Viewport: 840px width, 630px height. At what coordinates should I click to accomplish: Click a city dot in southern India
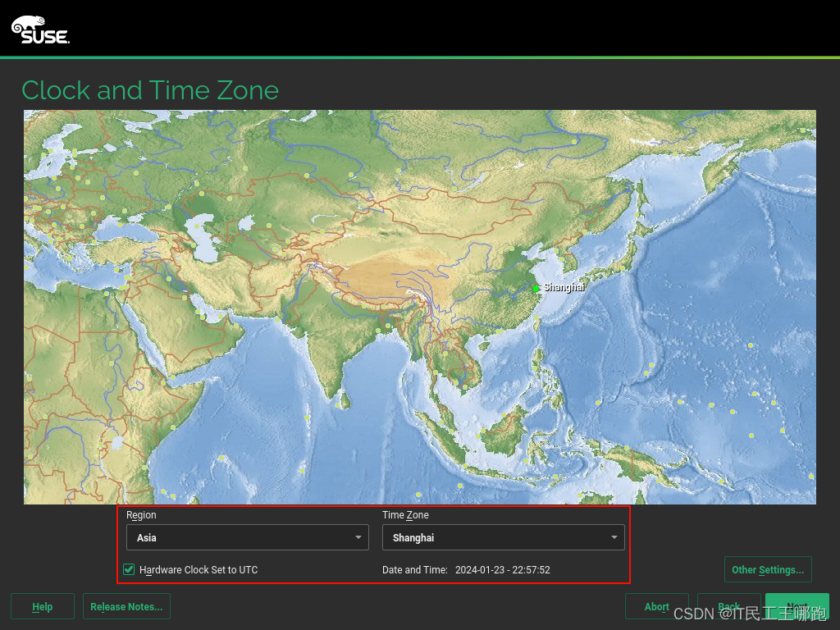click(x=336, y=405)
